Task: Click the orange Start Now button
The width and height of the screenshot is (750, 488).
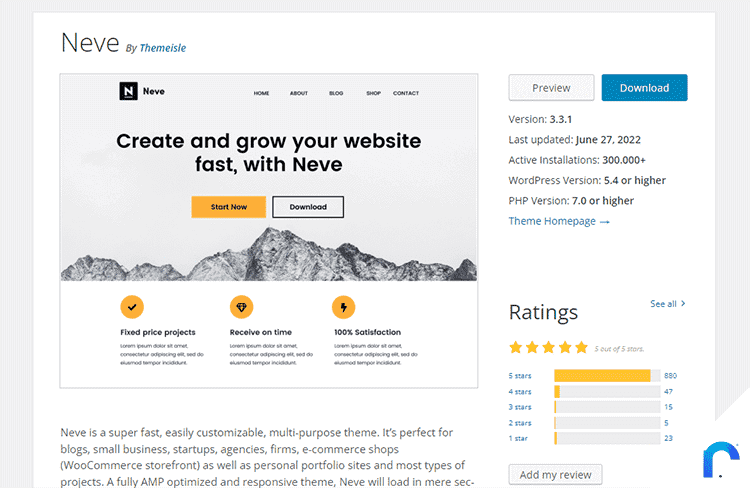Action: [229, 207]
